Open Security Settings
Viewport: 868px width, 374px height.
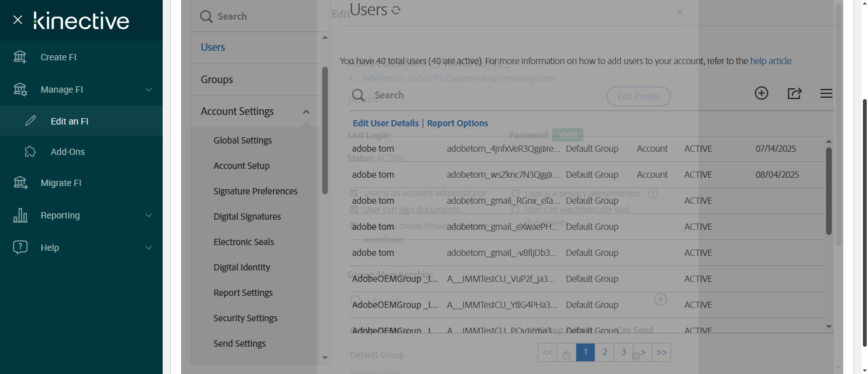pos(245,318)
